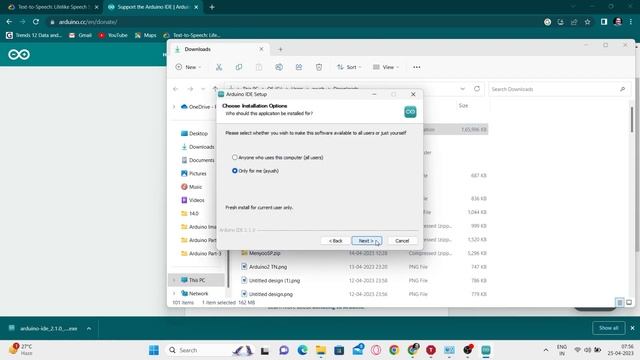Open New item menu in File Explorer
The width and height of the screenshot is (640, 360).
[188, 67]
